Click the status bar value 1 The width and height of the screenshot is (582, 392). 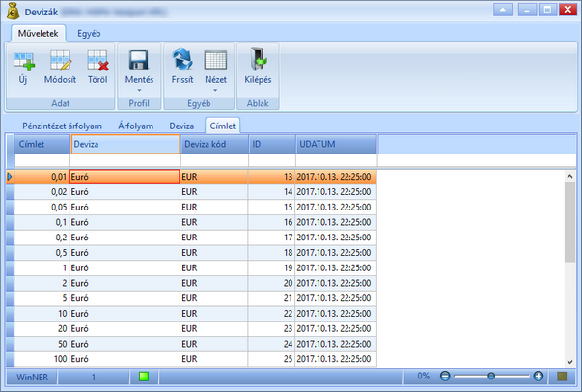pos(94,377)
